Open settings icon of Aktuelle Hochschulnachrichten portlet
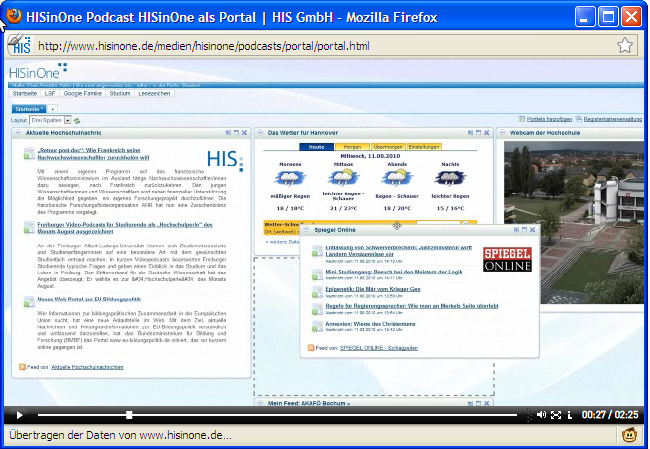650x449 pixels. coord(228,133)
